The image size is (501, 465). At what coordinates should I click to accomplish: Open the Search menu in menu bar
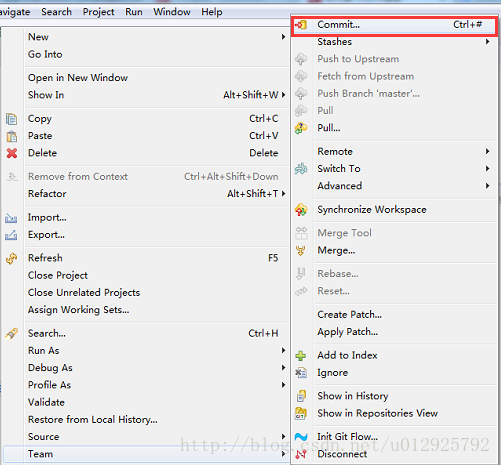[x=56, y=12]
